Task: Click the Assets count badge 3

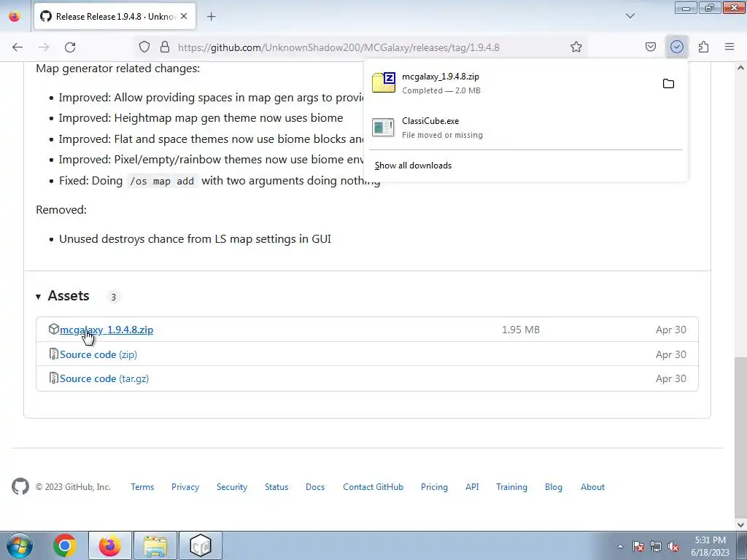Action: (x=113, y=297)
